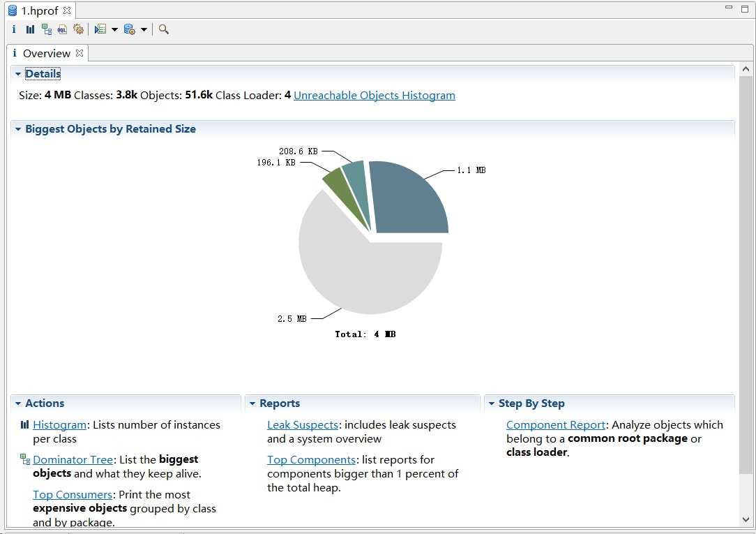Open the Histogram toolbar icon
This screenshot has height=534, width=756.
coord(31,29)
